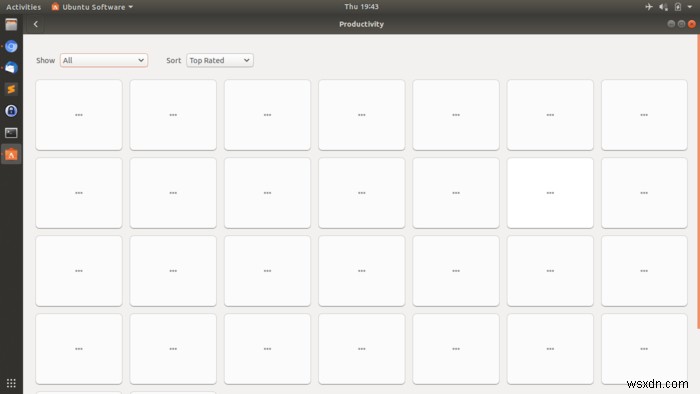This screenshot has width=700, height=394.
Task: Show Applications grid at dock bottom
Action: pyautogui.click(x=11, y=383)
